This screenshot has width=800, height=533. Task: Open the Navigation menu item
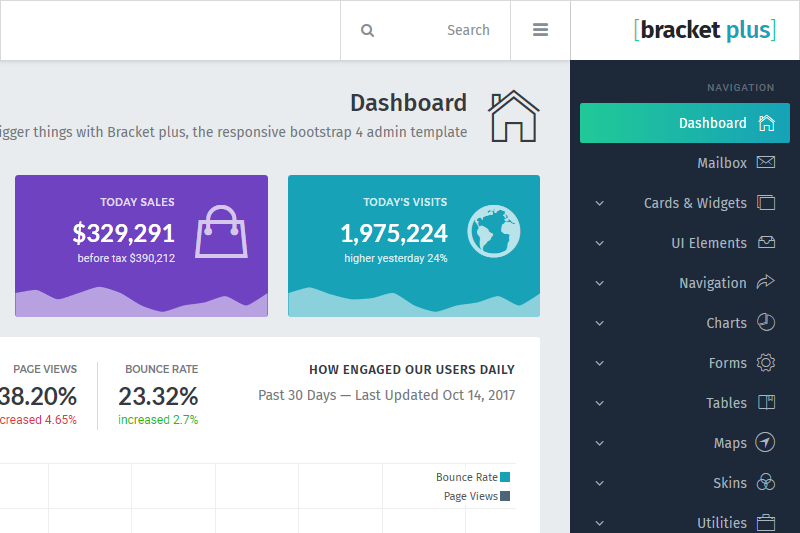click(x=712, y=283)
